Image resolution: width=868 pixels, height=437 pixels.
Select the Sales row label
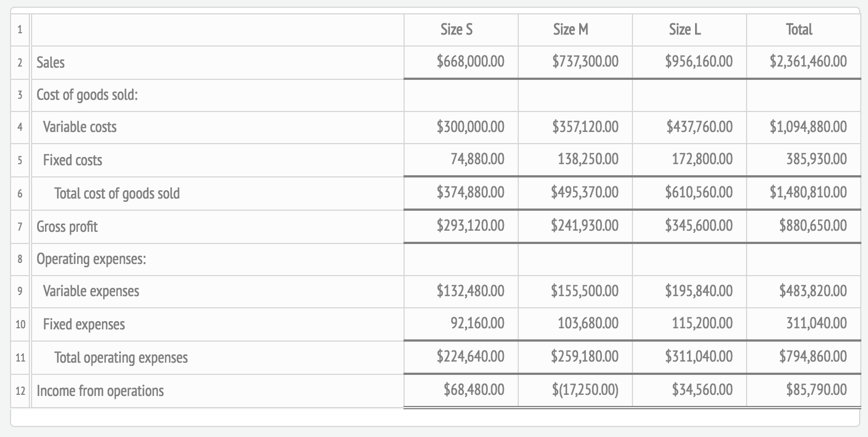(x=50, y=63)
